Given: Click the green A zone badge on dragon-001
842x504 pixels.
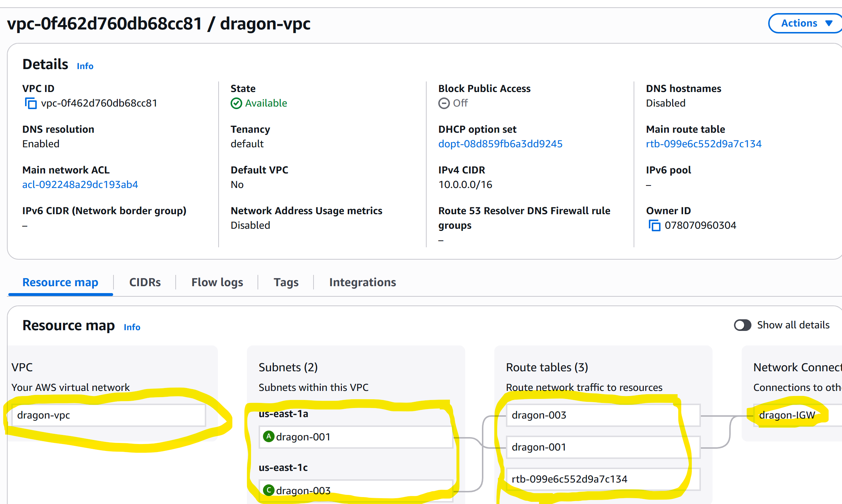Looking at the screenshot, I should coord(268,436).
